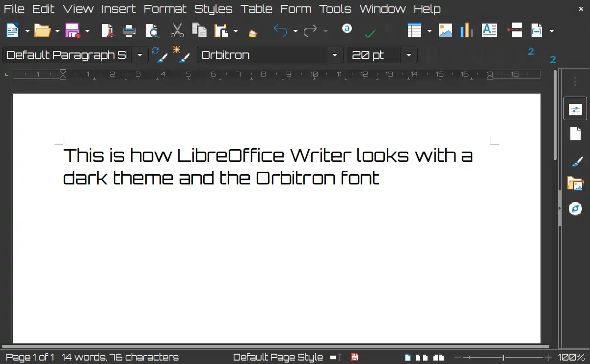This screenshot has height=364, width=590.
Task: Open the sidebar Gallery deck
Action: coord(575,184)
